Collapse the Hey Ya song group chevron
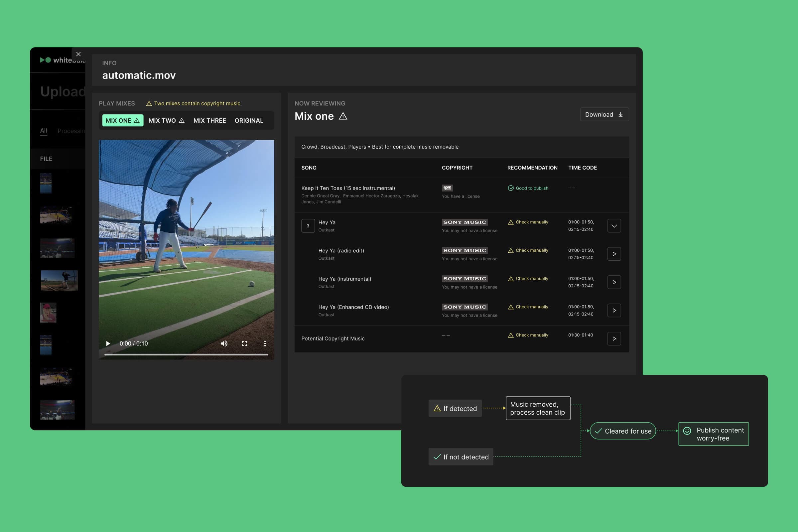This screenshot has width=798, height=532. pyautogui.click(x=614, y=226)
